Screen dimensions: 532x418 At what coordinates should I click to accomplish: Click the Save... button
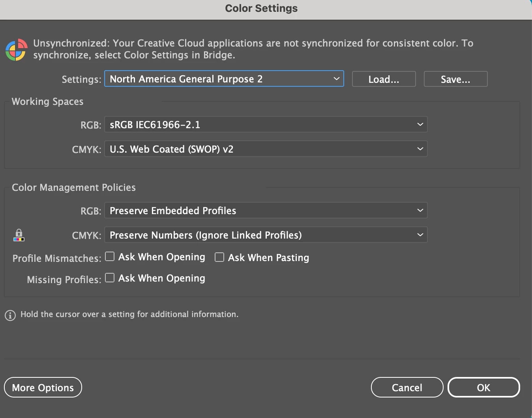[456, 79]
